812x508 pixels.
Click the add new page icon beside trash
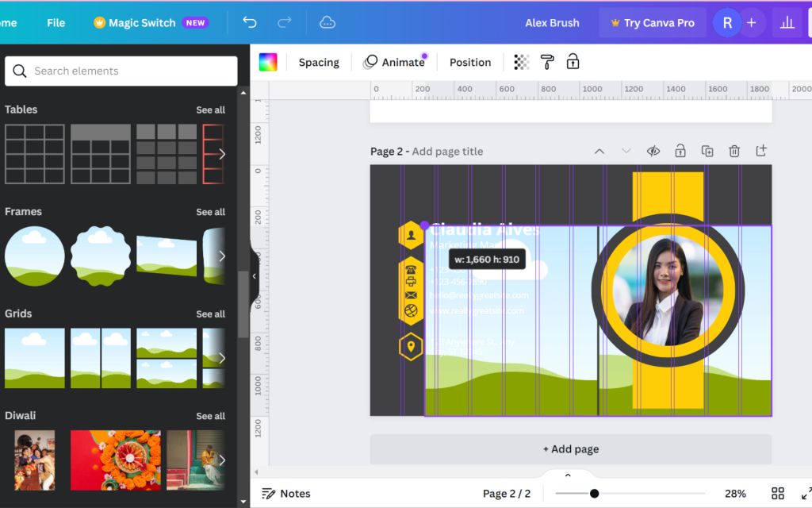(x=760, y=151)
